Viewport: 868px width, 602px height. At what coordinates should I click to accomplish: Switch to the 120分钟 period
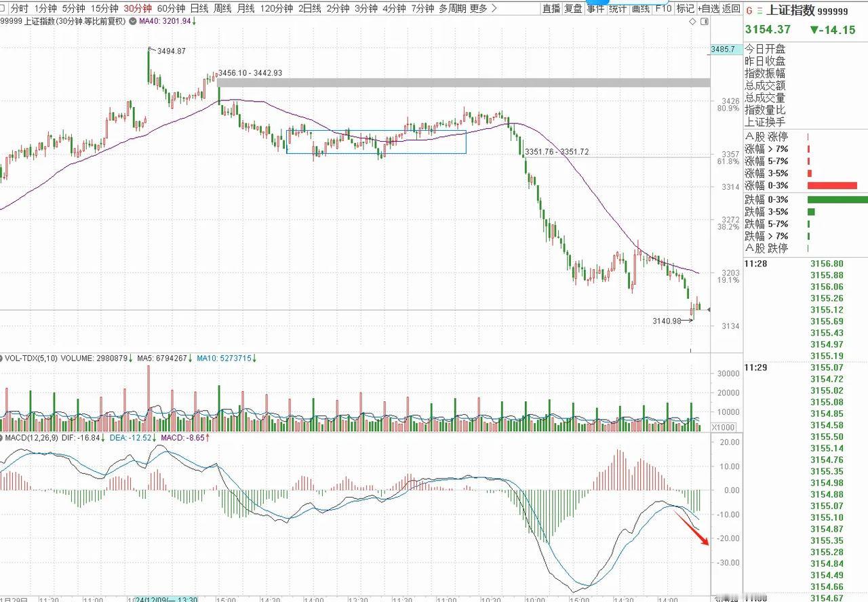[276, 8]
